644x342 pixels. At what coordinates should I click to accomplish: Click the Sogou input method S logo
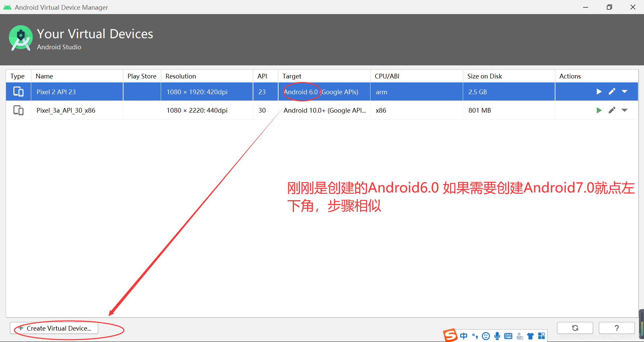450,335
